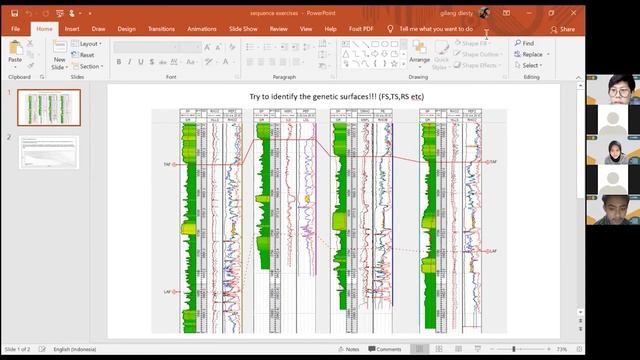Select the Oval shape in gallery
The width and height of the screenshot is (640, 360).
pyautogui.click(x=385, y=44)
